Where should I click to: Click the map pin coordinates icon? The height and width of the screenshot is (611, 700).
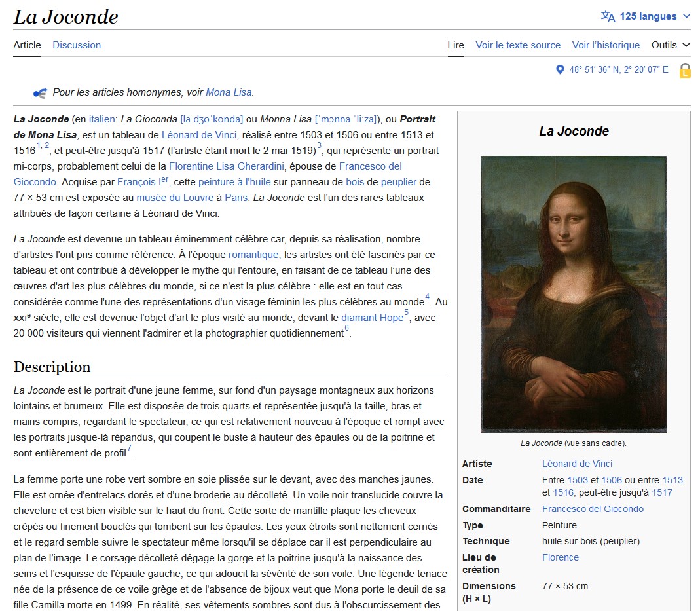pos(560,69)
